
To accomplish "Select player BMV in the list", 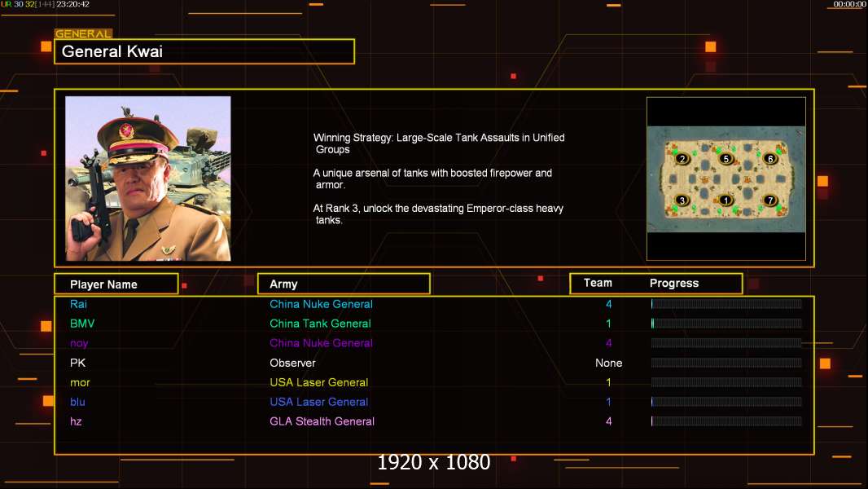I will (x=82, y=324).
